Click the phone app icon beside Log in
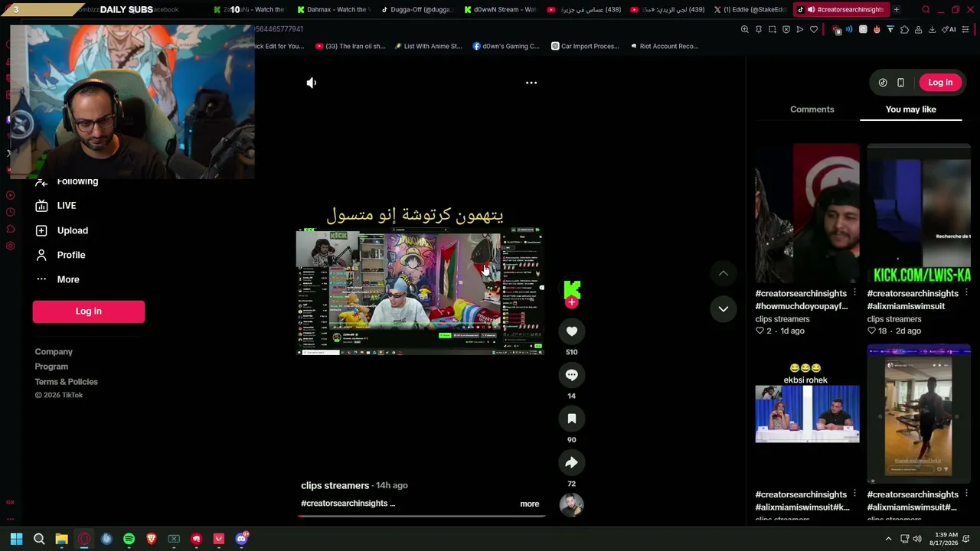The width and height of the screenshot is (980, 551). point(900,83)
